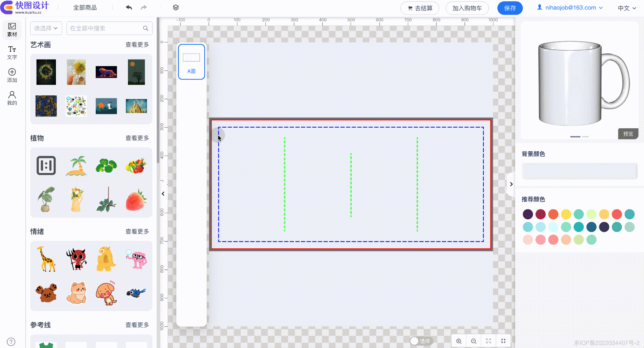Click the 保存 save button
This screenshot has width=644, height=348.
[x=510, y=8]
